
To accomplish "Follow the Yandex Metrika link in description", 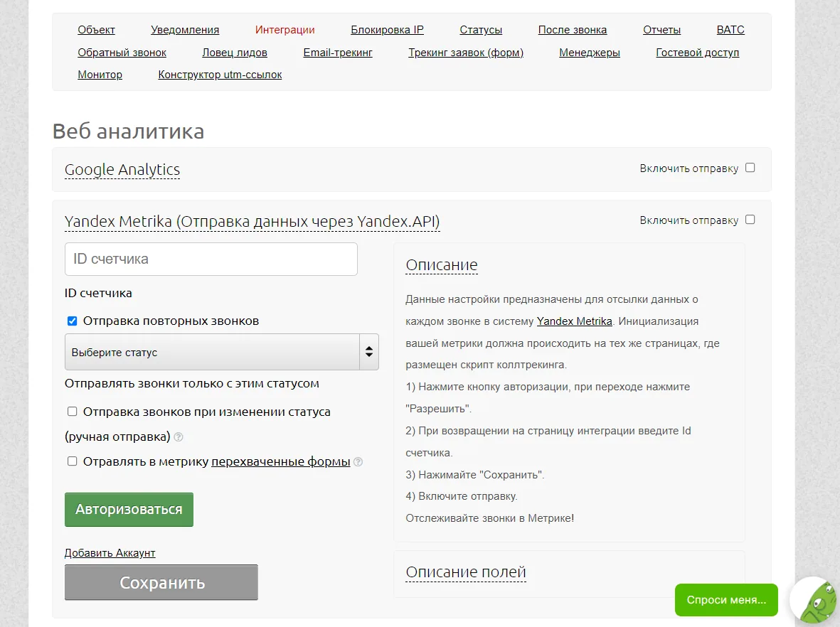I will [x=574, y=321].
